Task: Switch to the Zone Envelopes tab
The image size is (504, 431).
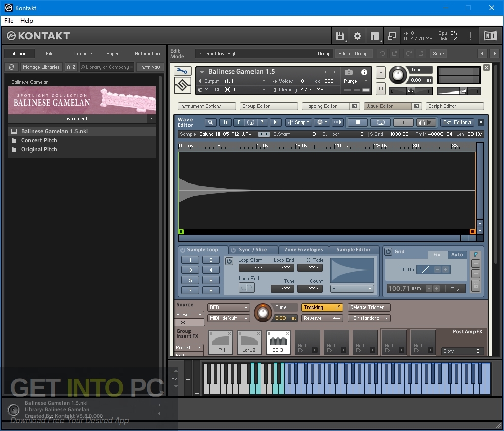Action: [x=303, y=250]
